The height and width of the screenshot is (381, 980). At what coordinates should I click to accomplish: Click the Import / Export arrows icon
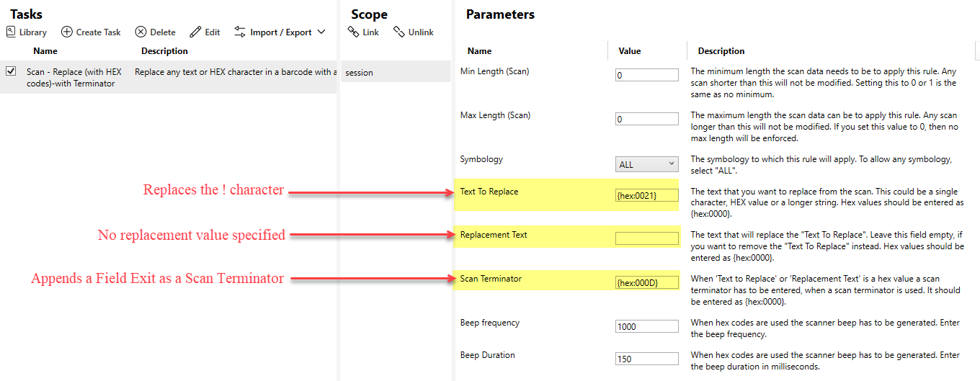240,32
